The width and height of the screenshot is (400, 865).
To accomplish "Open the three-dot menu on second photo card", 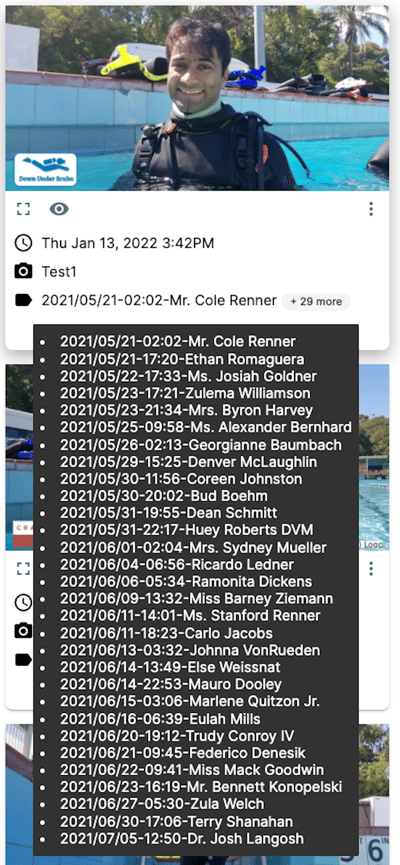I will [371, 568].
